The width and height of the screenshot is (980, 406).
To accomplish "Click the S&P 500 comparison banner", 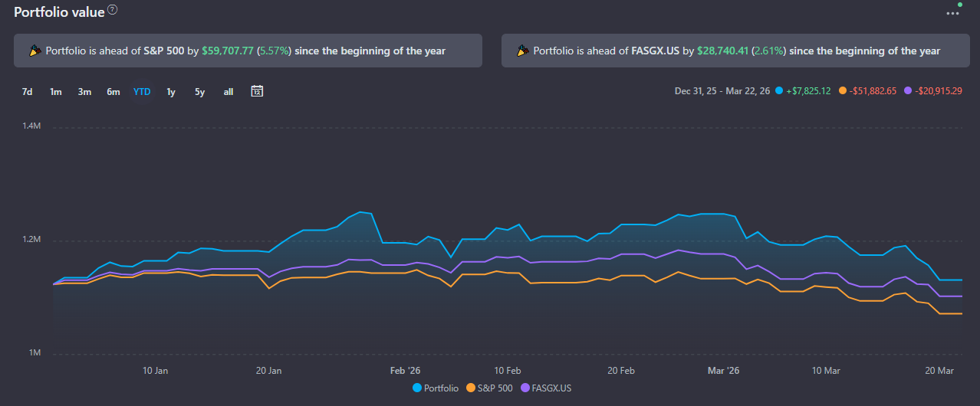I will coord(248,51).
